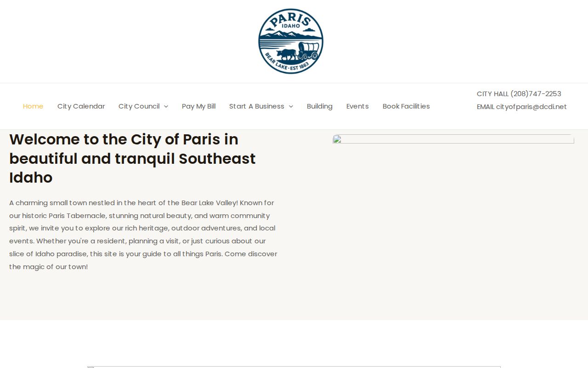The width and height of the screenshot is (588, 368).
Task: Click the broken image beside the welcome heading
Action: click(x=453, y=139)
